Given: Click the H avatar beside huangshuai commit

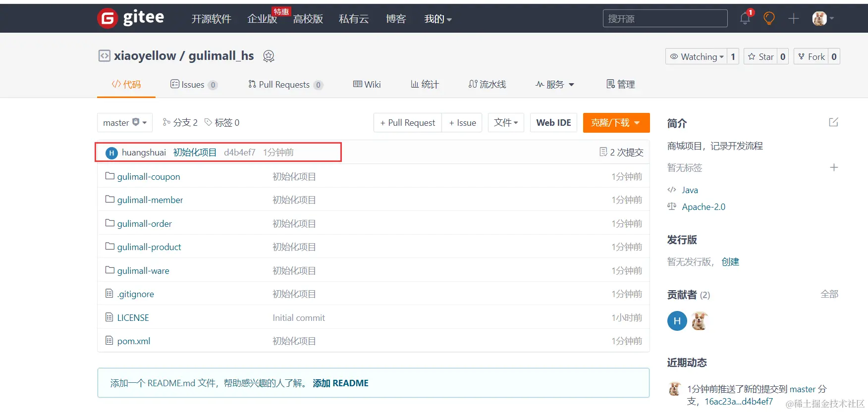Looking at the screenshot, I should pyautogui.click(x=111, y=153).
